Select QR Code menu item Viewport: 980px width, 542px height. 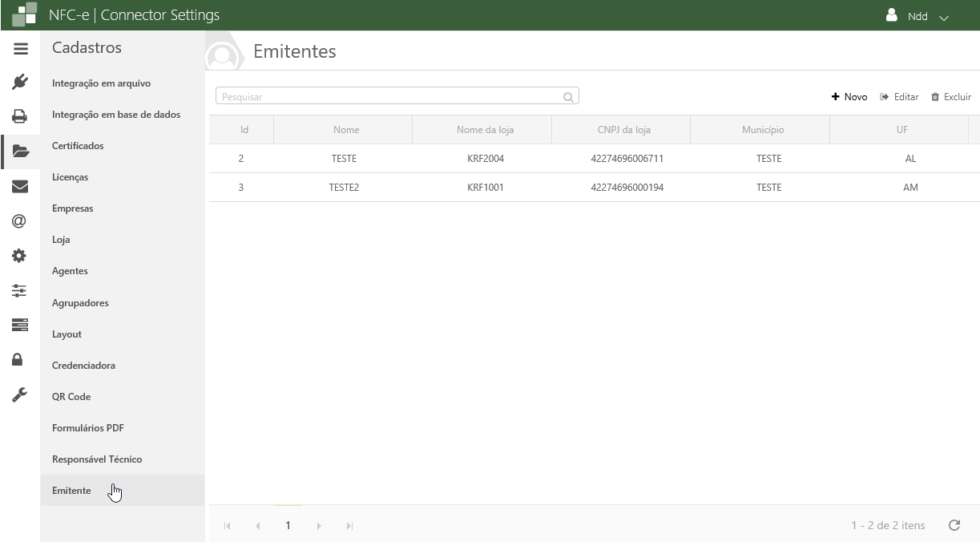pos(71,397)
